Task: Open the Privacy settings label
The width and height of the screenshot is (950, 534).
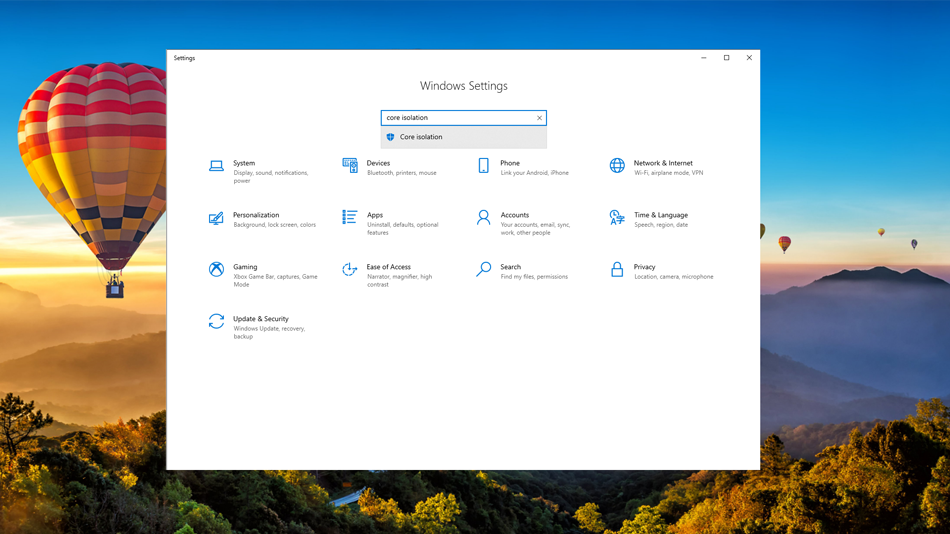Action: pos(645,267)
